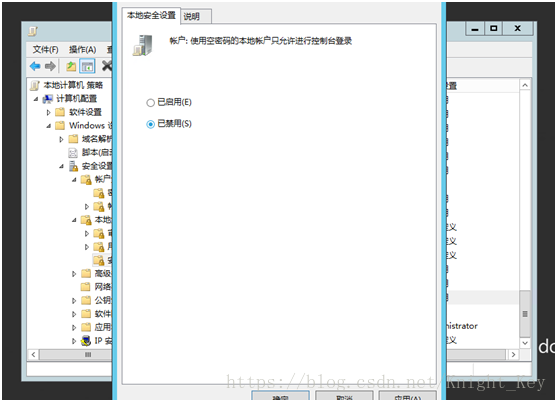This screenshot has width=557, height=402.
Task: Click the Delete X toolbar icon
Action: click(x=107, y=66)
